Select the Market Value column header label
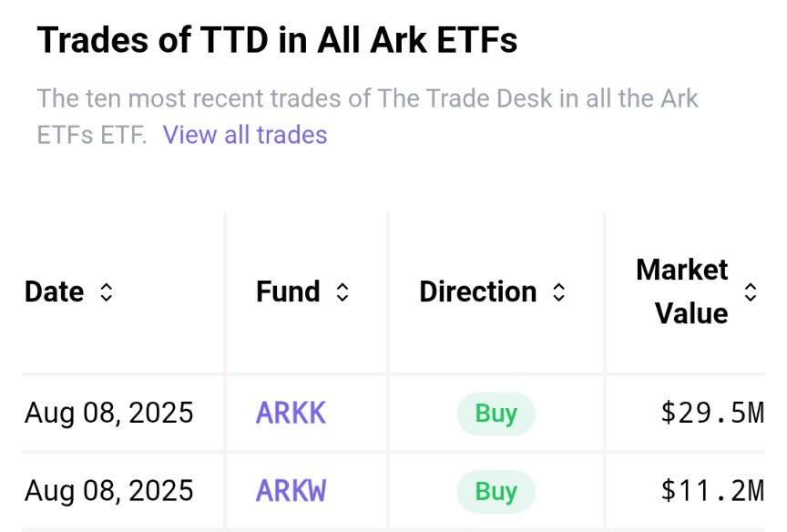 pos(682,292)
